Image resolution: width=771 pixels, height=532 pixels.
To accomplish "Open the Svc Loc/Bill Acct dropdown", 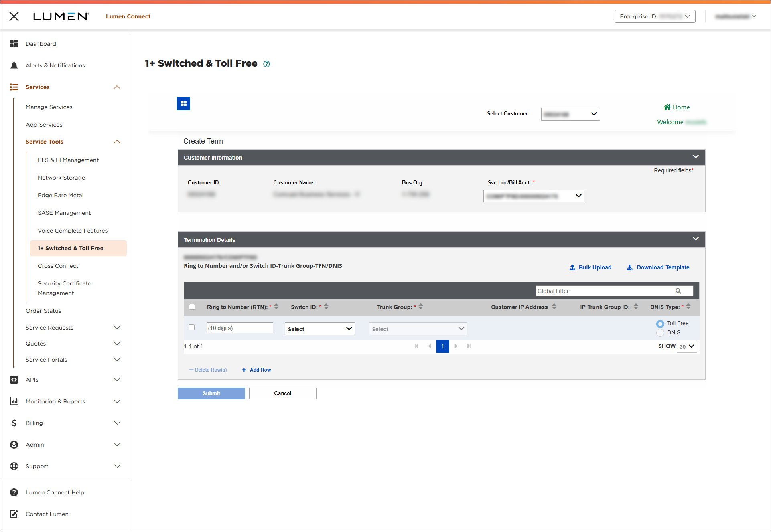I will coord(534,196).
